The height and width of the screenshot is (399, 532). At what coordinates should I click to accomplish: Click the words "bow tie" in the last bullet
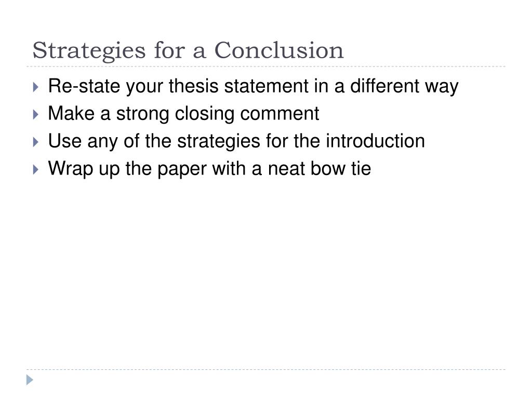341,168
